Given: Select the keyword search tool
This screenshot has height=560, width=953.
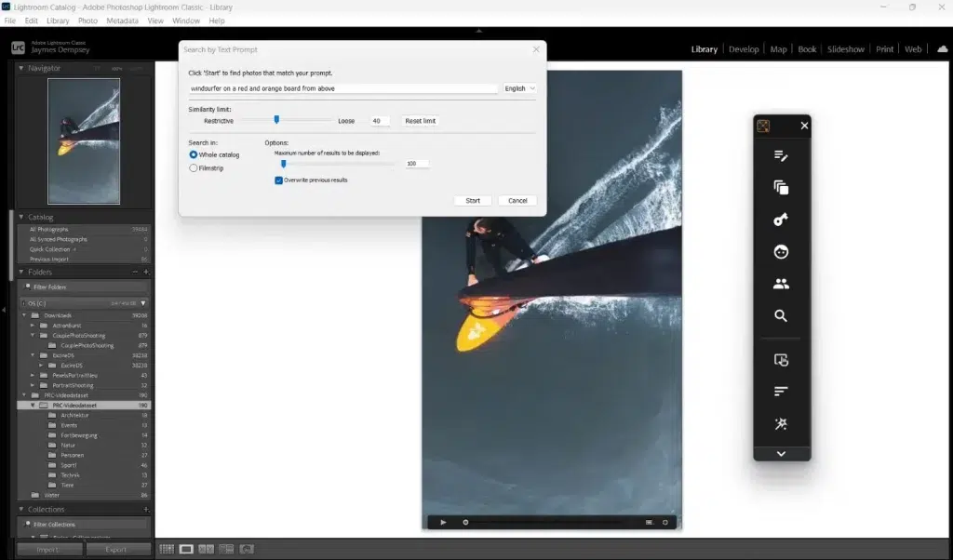Looking at the screenshot, I should (x=780, y=220).
